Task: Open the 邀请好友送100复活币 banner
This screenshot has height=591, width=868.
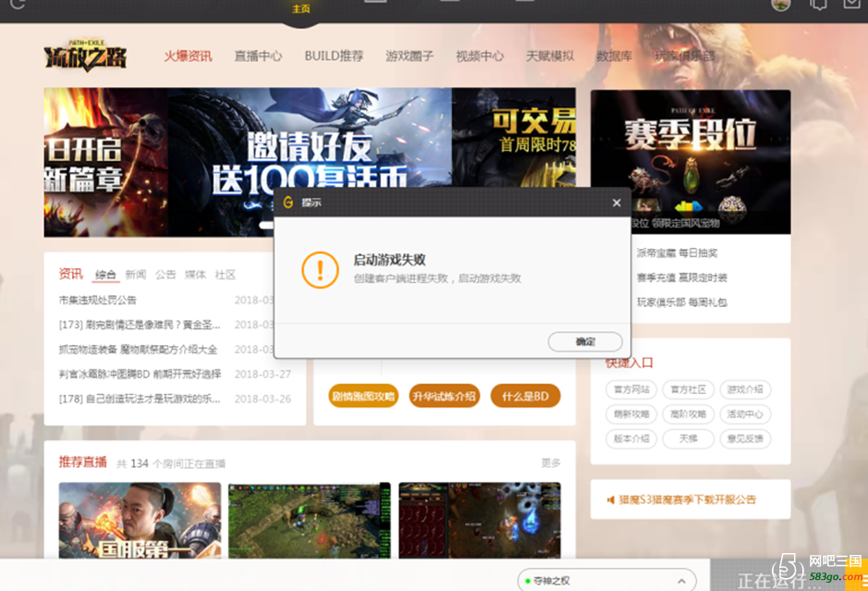Action: pos(310,139)
